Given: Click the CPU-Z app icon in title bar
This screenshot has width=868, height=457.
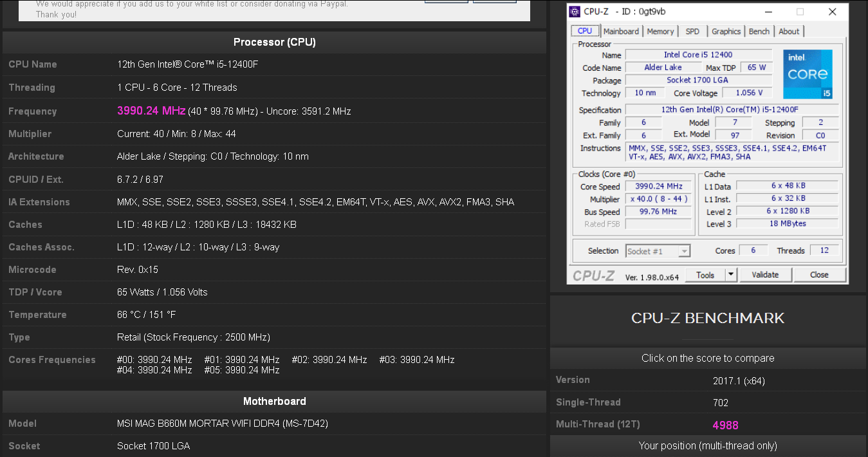Looking at the screenshot, I should point(575,12).
